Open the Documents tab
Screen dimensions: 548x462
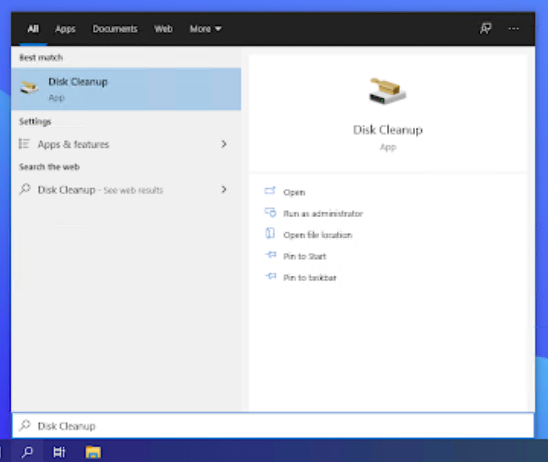pyautogui.click(x=115, y=29)
